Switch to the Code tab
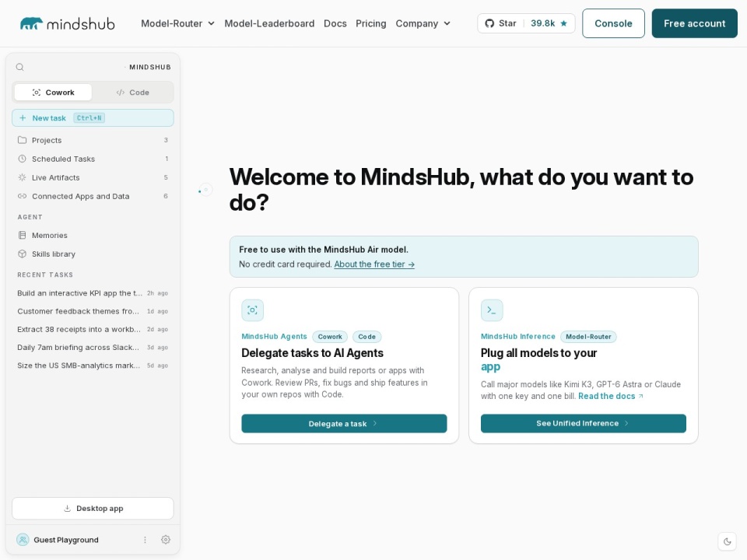747x560 pixels. click(132, 93)
